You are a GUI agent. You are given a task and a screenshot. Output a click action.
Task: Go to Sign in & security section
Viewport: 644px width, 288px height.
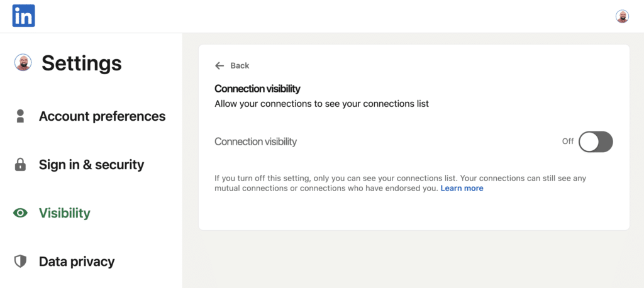point(91,165)
